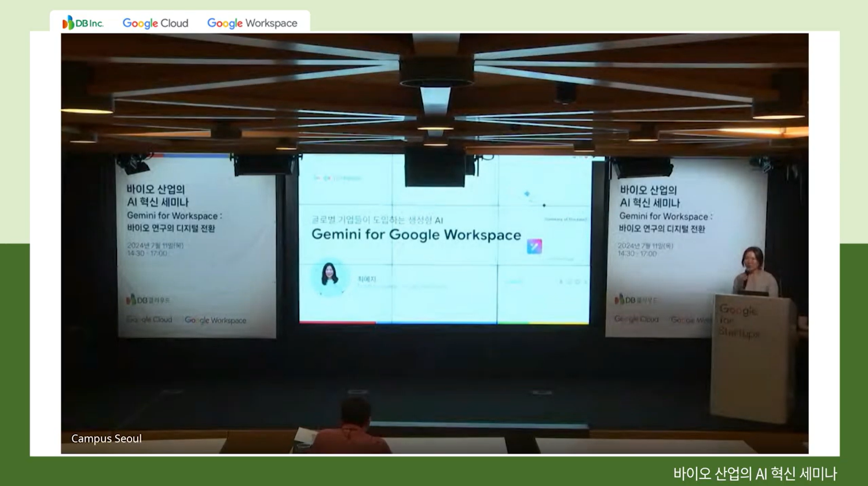Click the "Campus Seoul" label on the video
Image resolution: width=868 pixels, height=486 pixels.
tap(107, 439)
